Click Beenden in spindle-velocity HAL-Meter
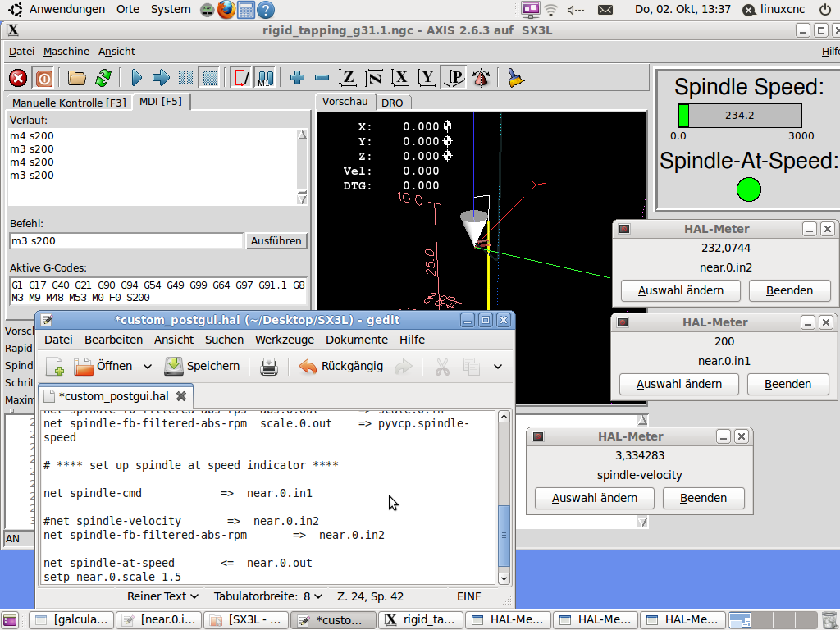The image size is (840, 630). point(703,498)
